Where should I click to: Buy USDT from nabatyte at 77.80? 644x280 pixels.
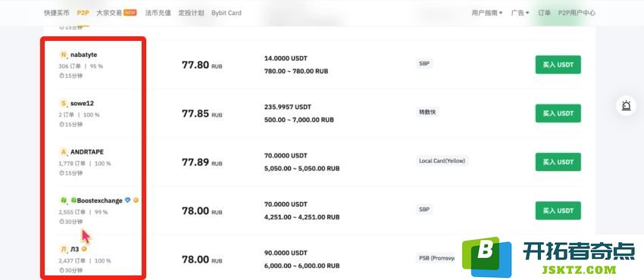558,65
